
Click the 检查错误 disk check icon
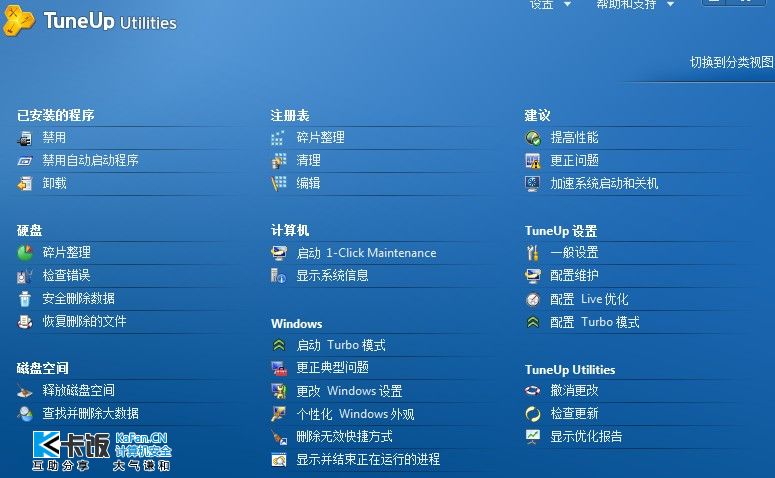pos(25,276)
